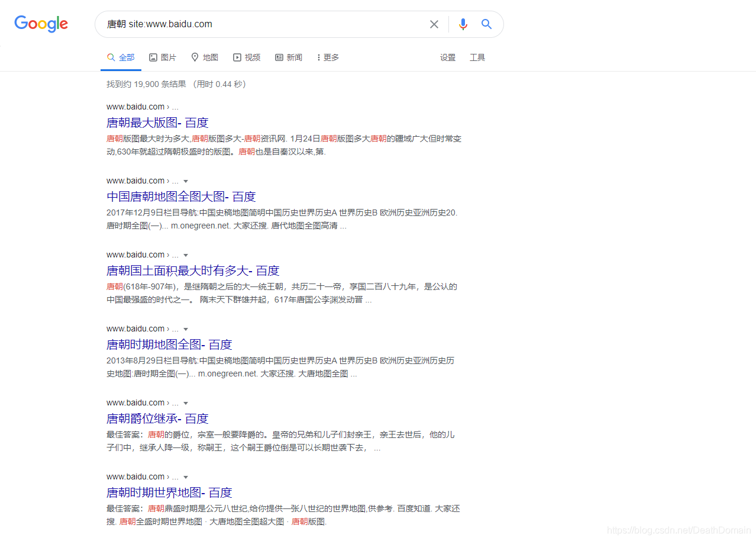Image resolution: width=756 pixels, height=541 pixels.
Task: Switch to the 视频 tab
Action: (247, 57)
